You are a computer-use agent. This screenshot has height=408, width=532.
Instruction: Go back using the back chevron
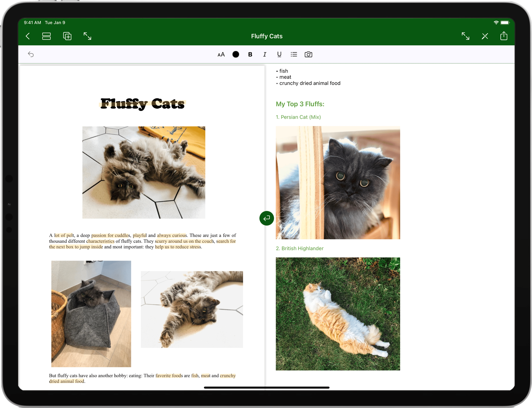[28, 36]
